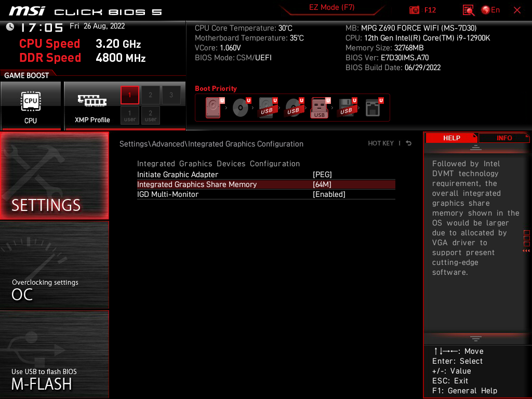Switch to EZ Mode (F7)

tap(331, 7)
